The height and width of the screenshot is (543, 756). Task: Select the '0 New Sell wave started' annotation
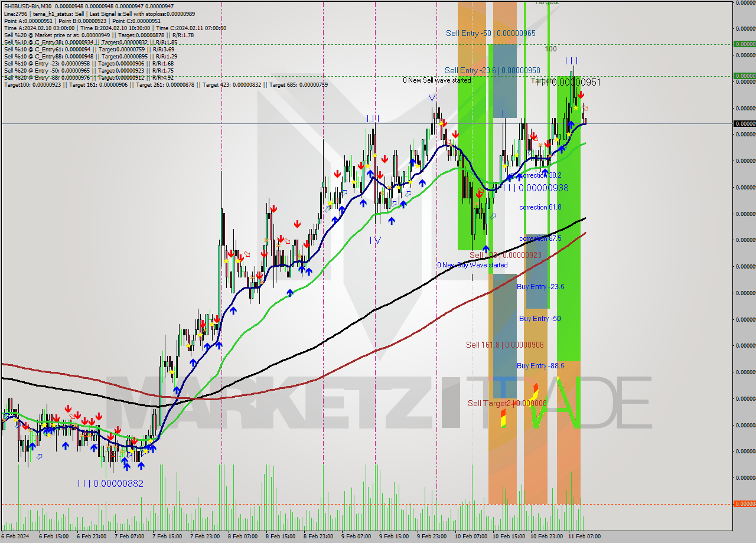pyautogui.click(x=437, y=80)
